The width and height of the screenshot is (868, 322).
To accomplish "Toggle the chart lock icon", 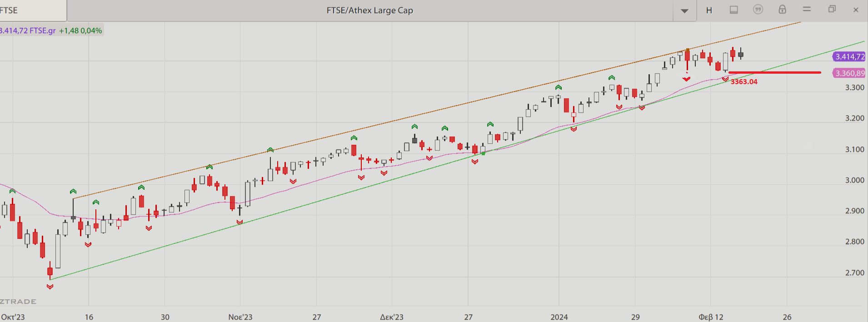I will (782, 10).
